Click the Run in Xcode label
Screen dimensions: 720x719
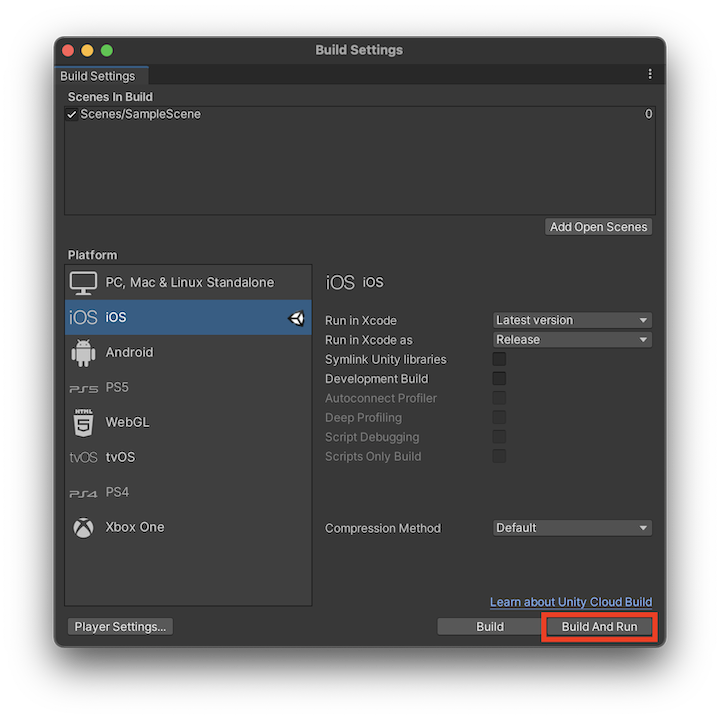point(361,320)
